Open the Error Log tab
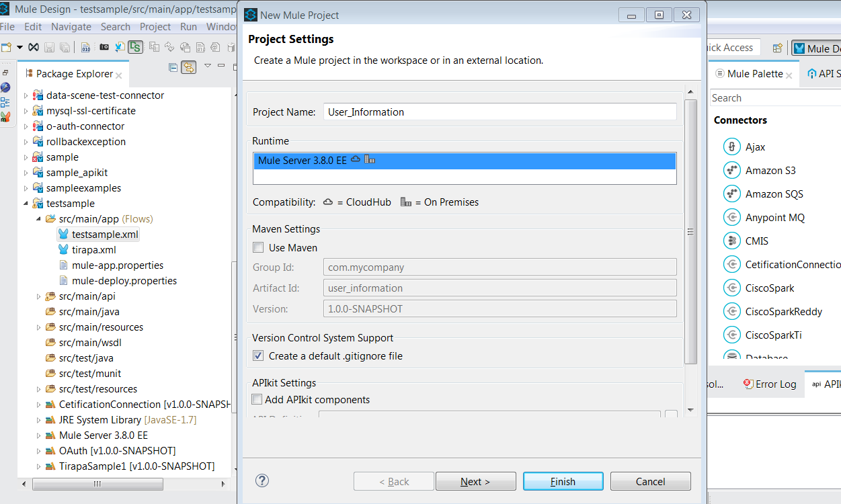This screenshot has height=504, width=841. (770, 384)
